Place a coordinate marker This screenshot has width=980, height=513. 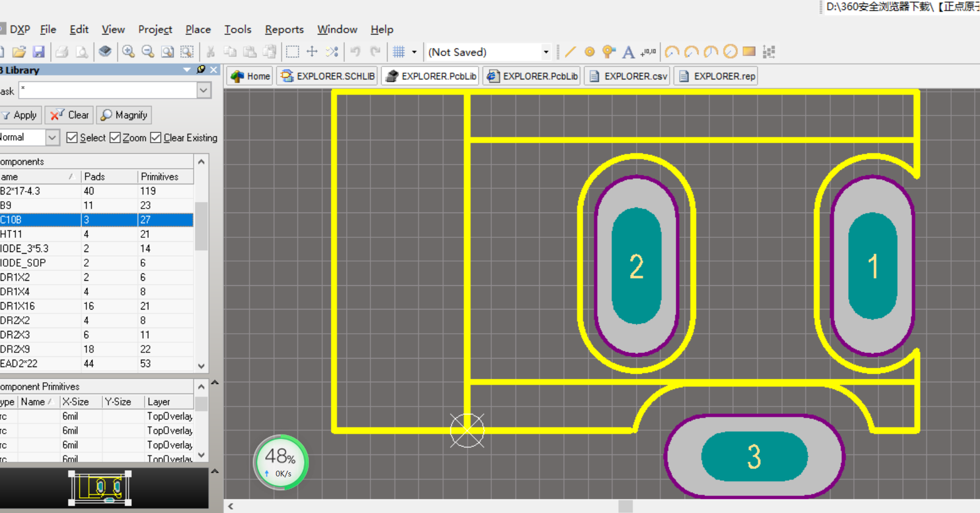[648, 52]
